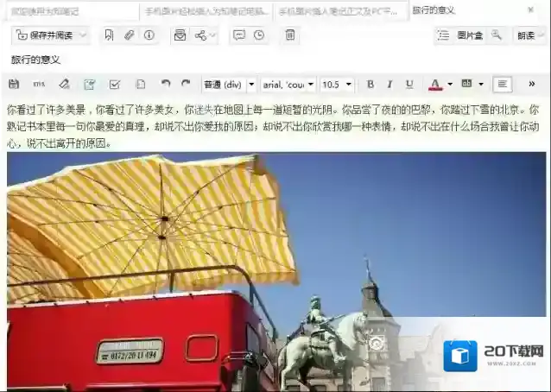Open note info icon
The image size is (551, 392).
pos(149,35)
